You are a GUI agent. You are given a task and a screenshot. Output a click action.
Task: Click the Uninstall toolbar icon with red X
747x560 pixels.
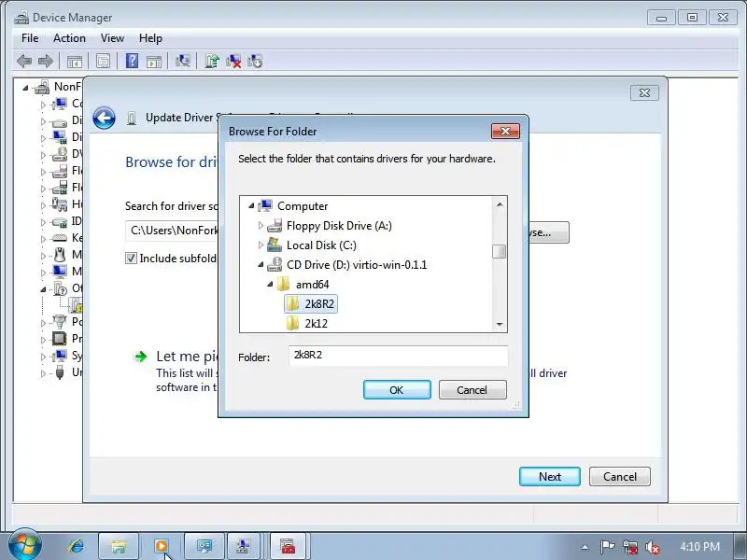point(233,61)
